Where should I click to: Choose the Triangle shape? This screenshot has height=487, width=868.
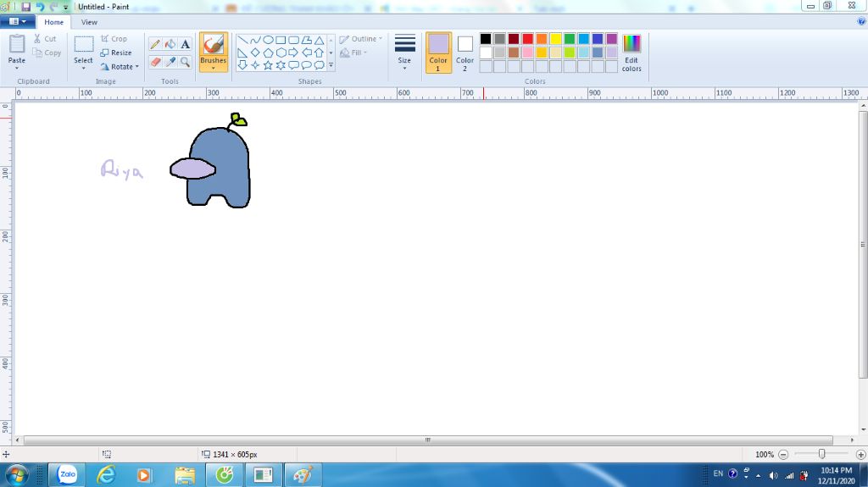pyautogui.click(x=319, y=40)
